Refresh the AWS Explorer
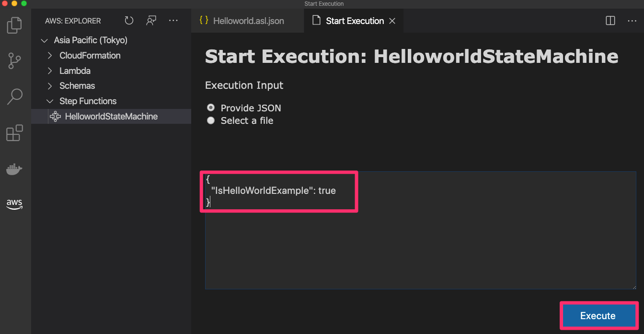 [x=128, y=20]
